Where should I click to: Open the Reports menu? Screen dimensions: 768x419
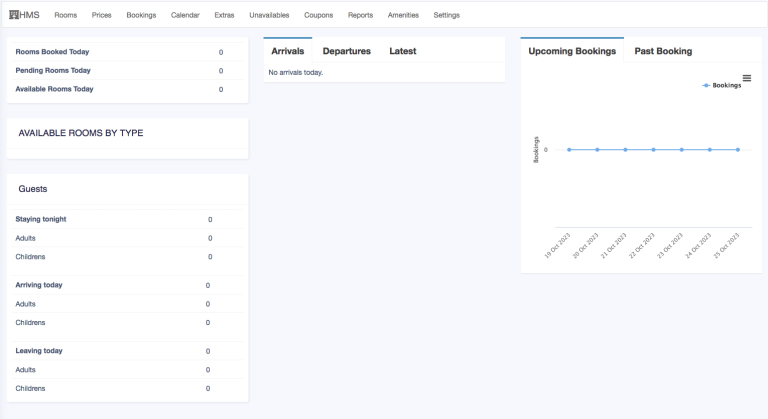[360, 15]
